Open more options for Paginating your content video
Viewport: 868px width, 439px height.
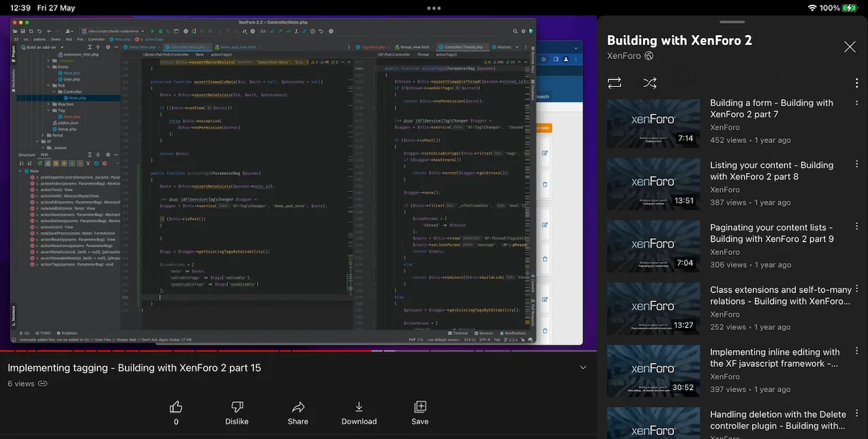coord(857,227)
